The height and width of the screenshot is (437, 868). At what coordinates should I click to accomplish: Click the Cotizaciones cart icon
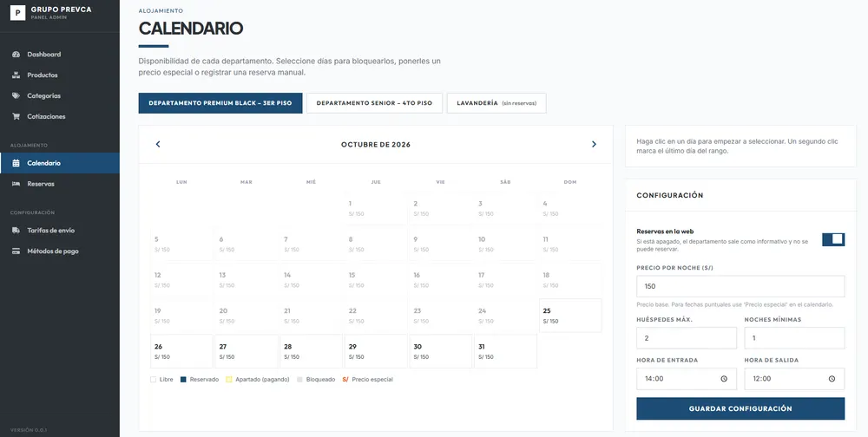(16, 116)
